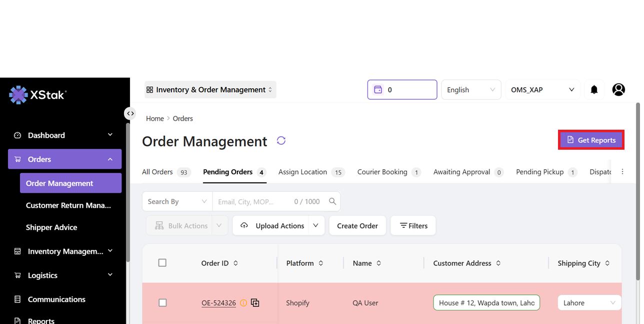
Task: Check the box for order OE-524326
Action: [x=162, y=303]
